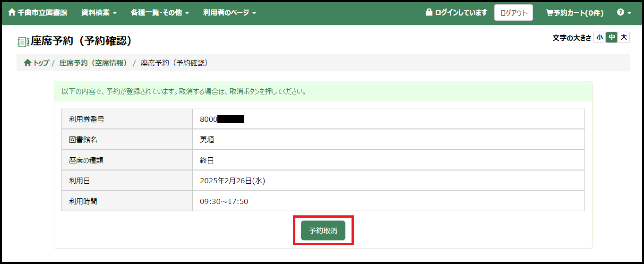Expand the 利用者のページ menu
Image resolution: width=644 pixels, height=264 pixels.
(x=230, y=13)
